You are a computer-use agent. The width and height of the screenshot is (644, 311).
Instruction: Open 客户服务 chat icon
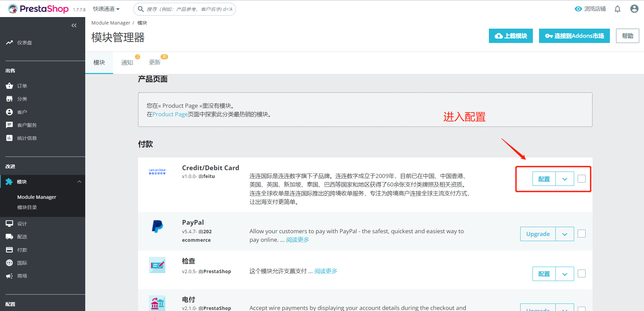pos(9,125)
